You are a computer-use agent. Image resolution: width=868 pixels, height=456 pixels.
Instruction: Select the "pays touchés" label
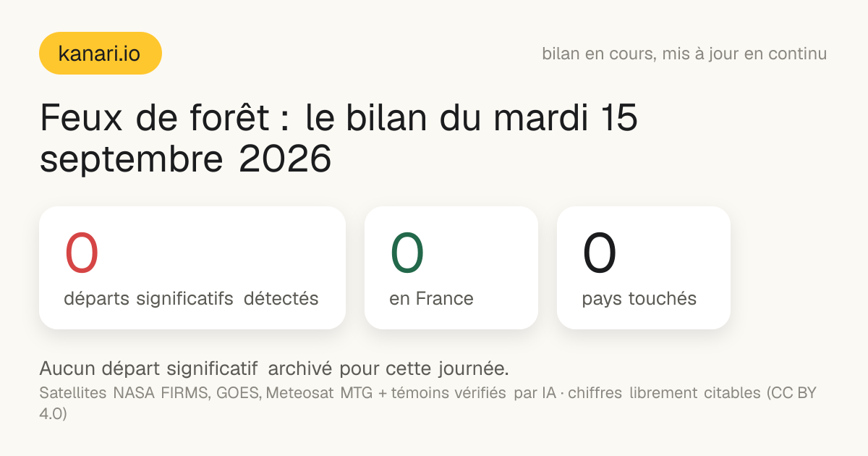639,298
